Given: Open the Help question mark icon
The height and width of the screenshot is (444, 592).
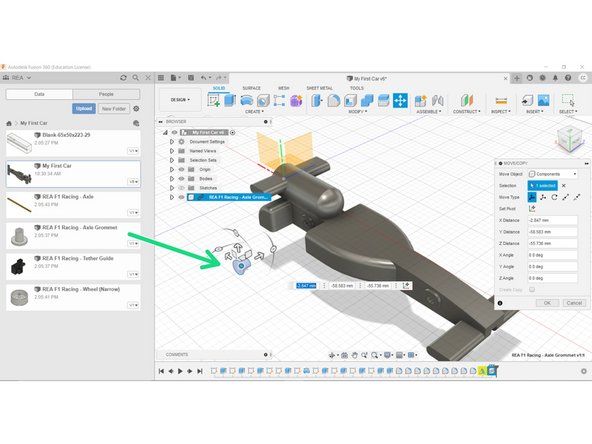Looking at the screenshot, I should click(568, 78).
